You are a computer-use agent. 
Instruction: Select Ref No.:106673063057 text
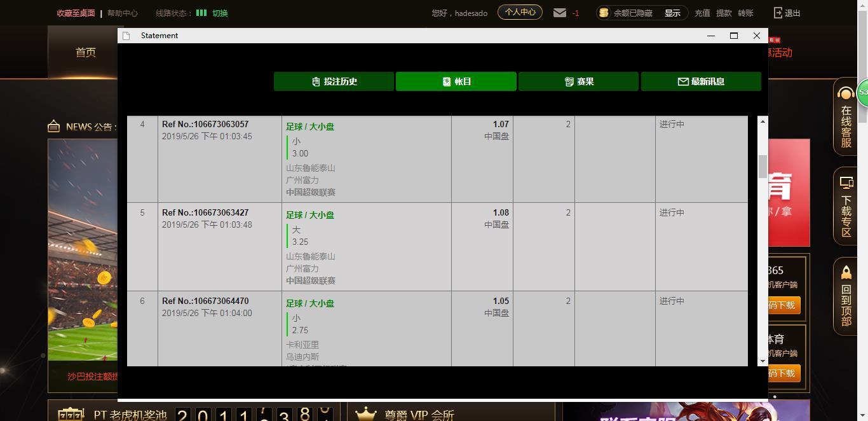click(x=205, y=124)
